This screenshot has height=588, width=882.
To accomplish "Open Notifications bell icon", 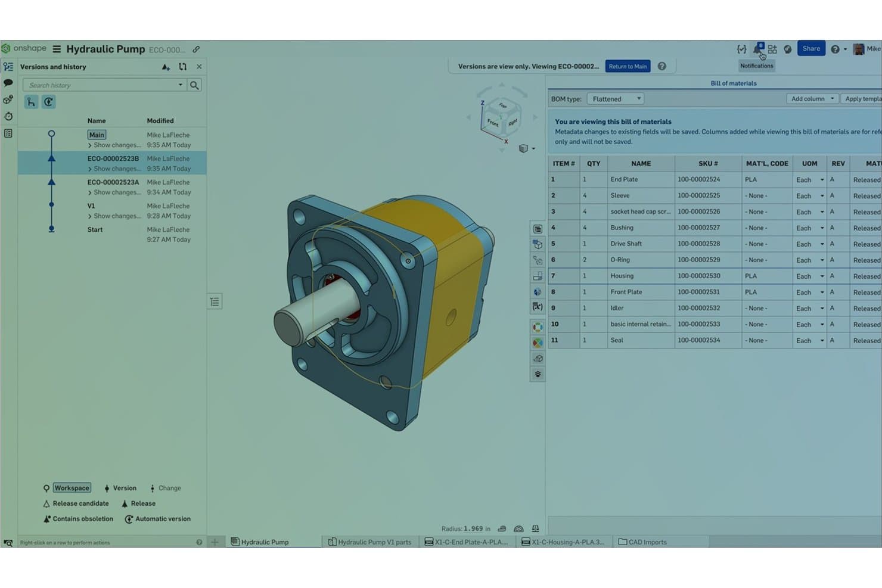I will [x=758, y=49].
